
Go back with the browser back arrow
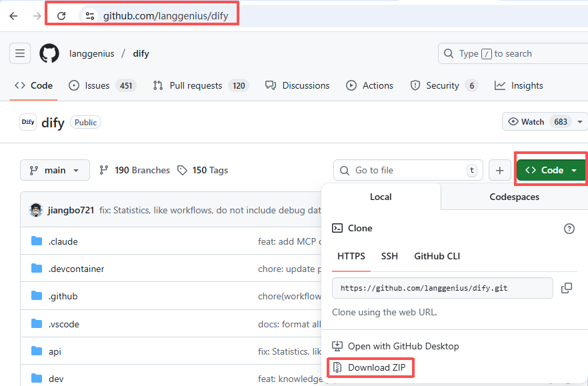(13, 16)
